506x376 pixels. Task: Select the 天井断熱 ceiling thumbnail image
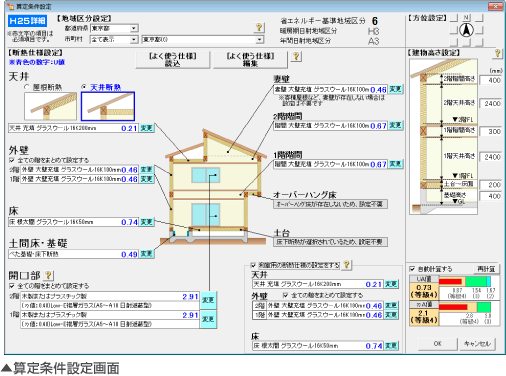coord(108,106)
